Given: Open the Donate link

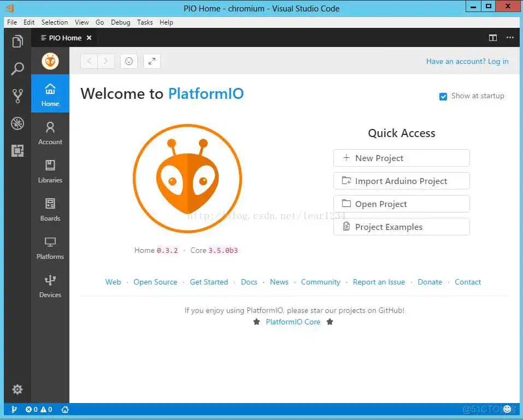Looking at the screenshot, I should click(430, 282).
